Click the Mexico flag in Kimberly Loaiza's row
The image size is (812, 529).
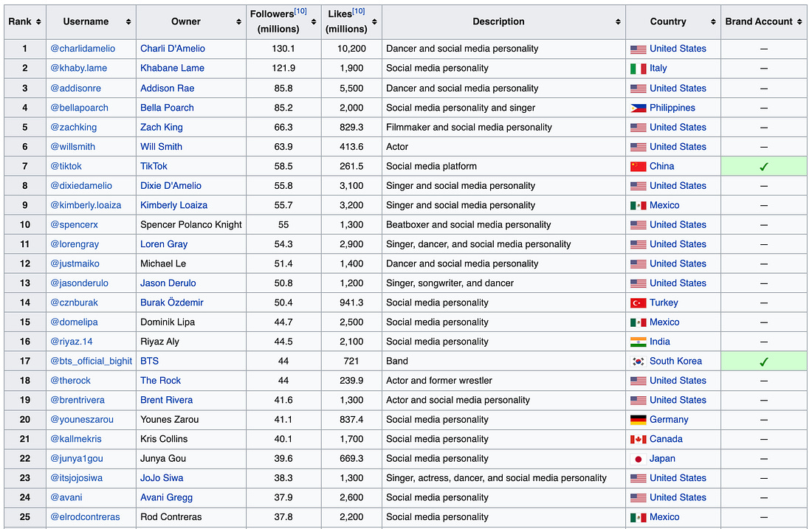pyautogui.click(x=638, y=206)
